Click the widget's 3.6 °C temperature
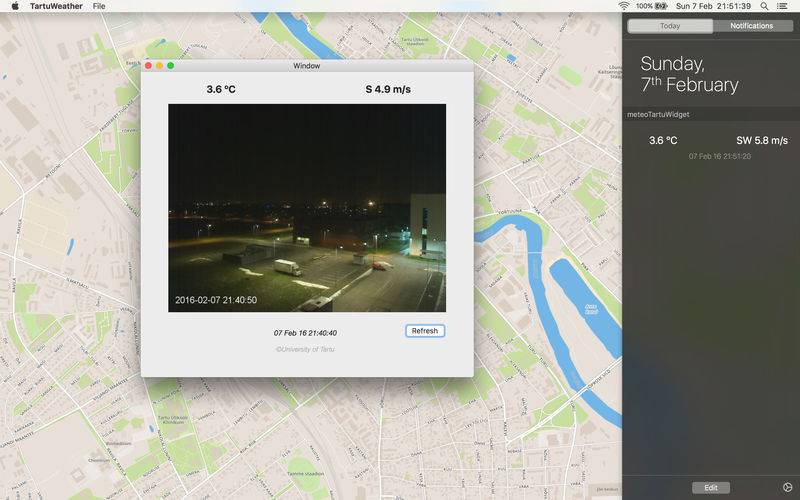This screenshot has width=800, height=500. click(663, 140)
